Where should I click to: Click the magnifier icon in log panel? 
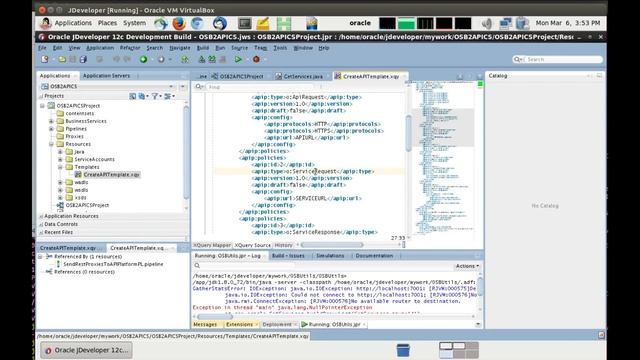click(x=197, y=266)
